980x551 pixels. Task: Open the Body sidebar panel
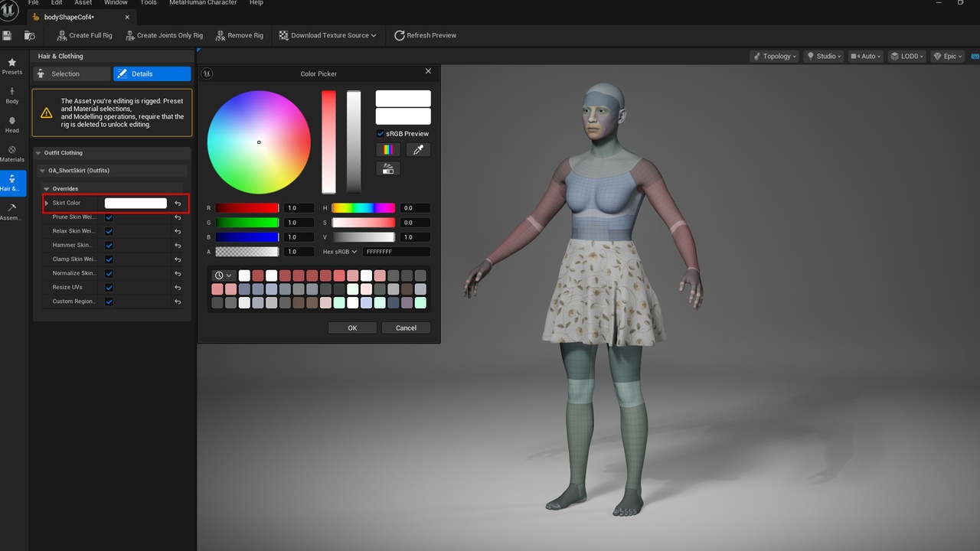12,96
